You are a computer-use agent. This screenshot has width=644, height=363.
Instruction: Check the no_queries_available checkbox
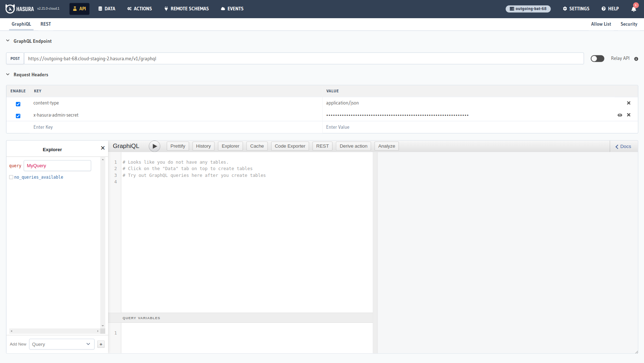click(11, 177)
